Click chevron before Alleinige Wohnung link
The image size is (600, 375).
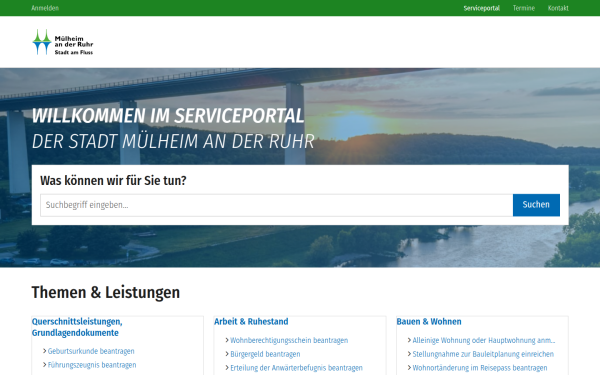coord(409,340)
